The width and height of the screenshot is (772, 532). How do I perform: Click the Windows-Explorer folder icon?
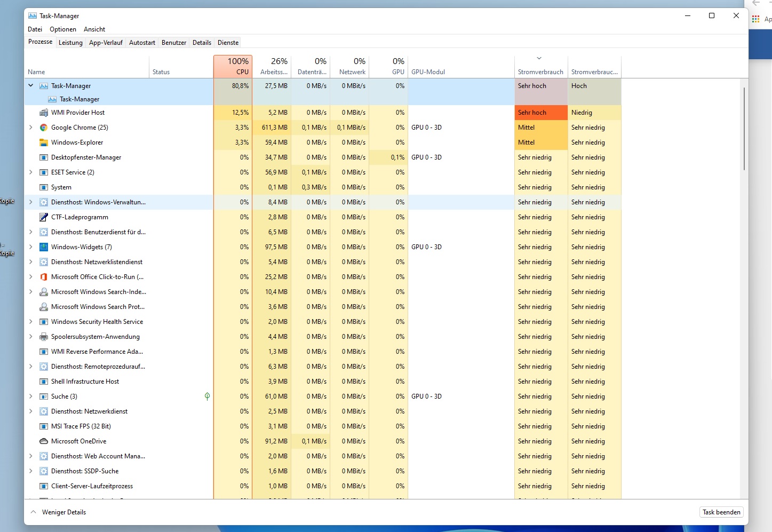click(44, 142)
